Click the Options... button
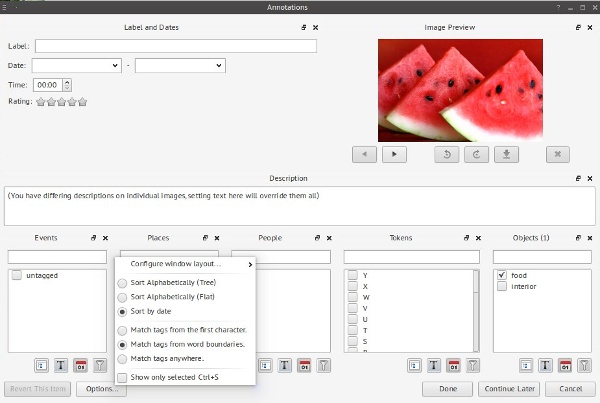Image resolution: width=600 pixels, height=403 pixels. [101, 389]
